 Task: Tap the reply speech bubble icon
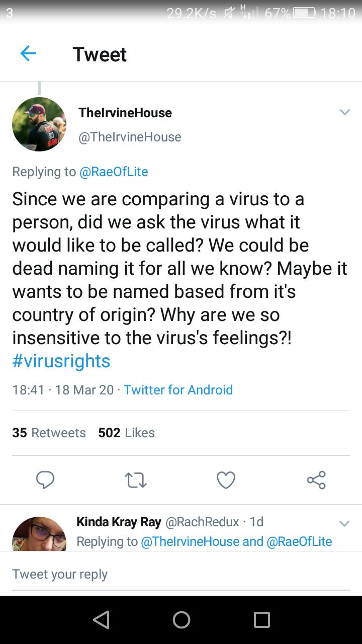[45, 480]
